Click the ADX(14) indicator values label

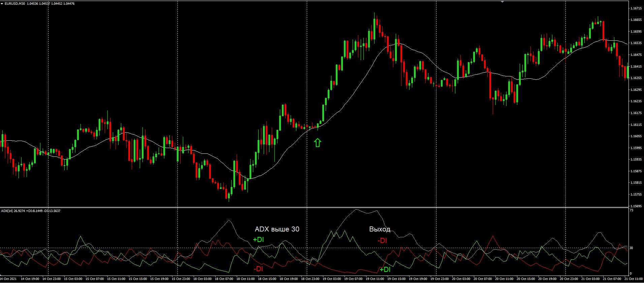(31, 211)
